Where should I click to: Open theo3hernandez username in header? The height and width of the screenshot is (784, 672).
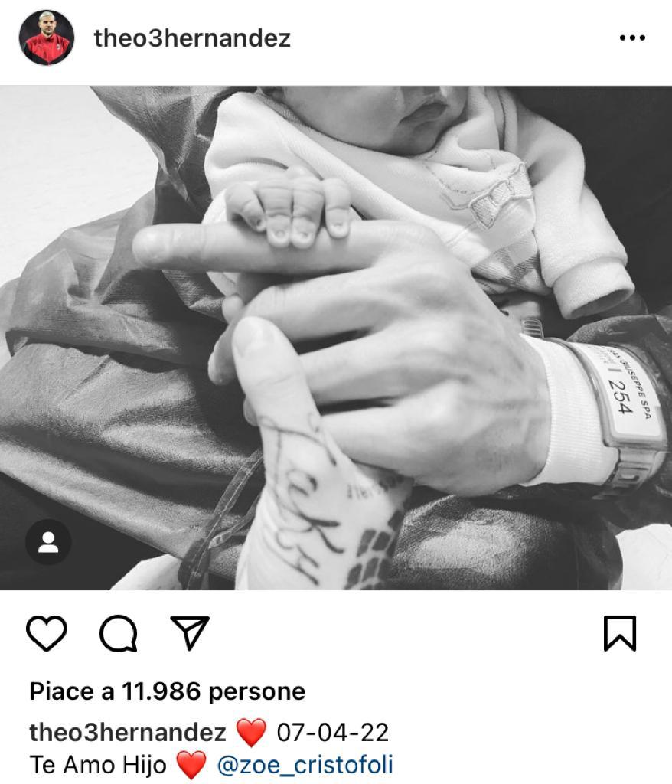click(x=192, y=38)
